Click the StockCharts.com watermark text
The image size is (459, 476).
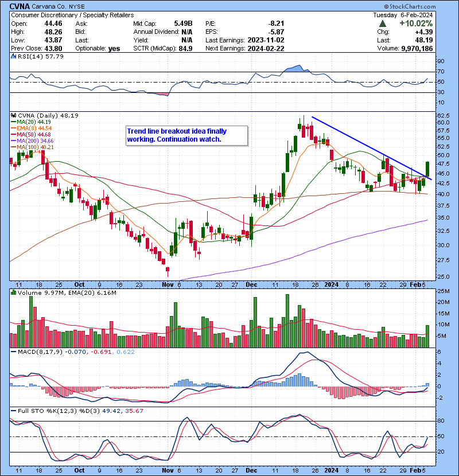point(410,6)
